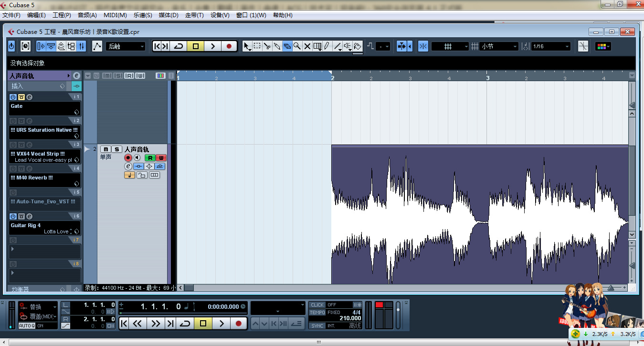
Task: Select the Zoom magnifier tool
Action: [297, 46]
